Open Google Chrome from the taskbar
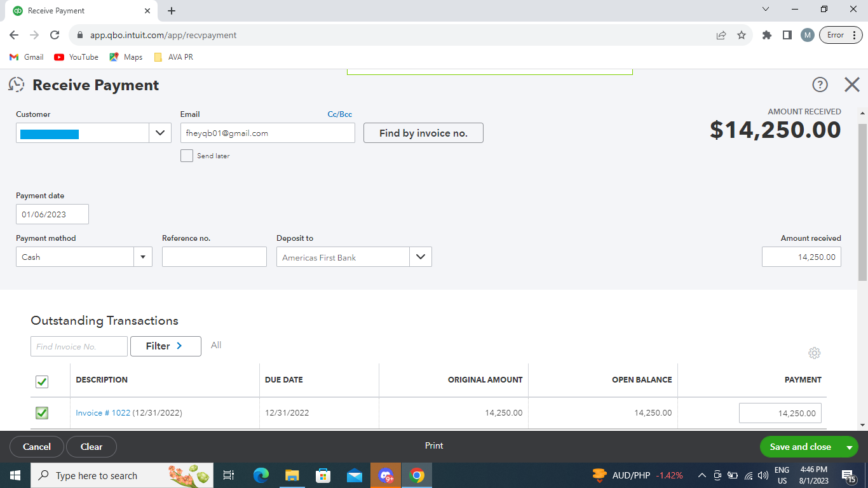Screen dimensions: 868x488 click(417, 475)
